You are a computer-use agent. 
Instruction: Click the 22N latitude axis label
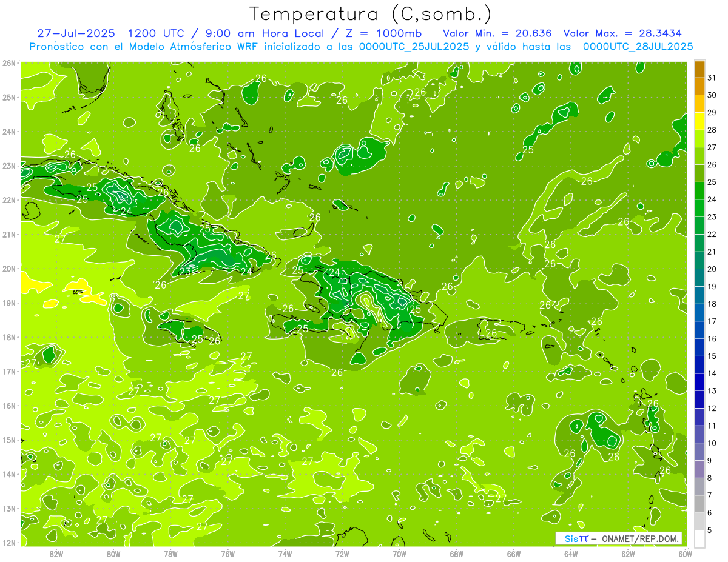(8, 200)
